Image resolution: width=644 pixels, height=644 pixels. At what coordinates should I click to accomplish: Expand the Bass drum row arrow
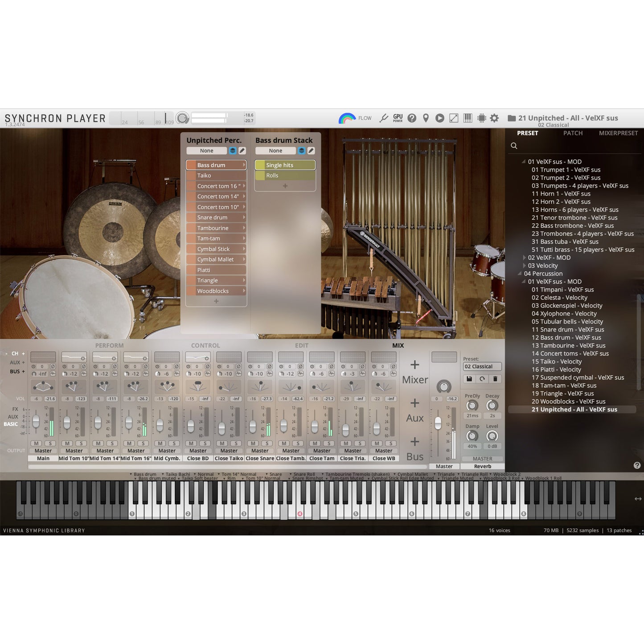(244, 165)
